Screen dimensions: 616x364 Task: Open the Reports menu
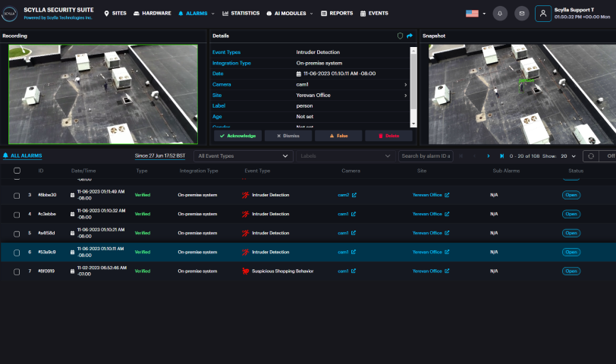[x=337, y=14]
